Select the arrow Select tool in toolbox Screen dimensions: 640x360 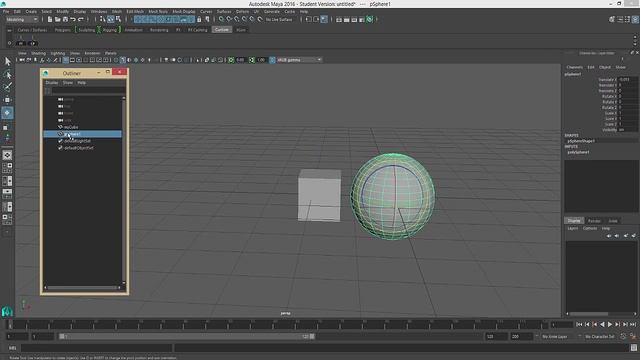7,62
